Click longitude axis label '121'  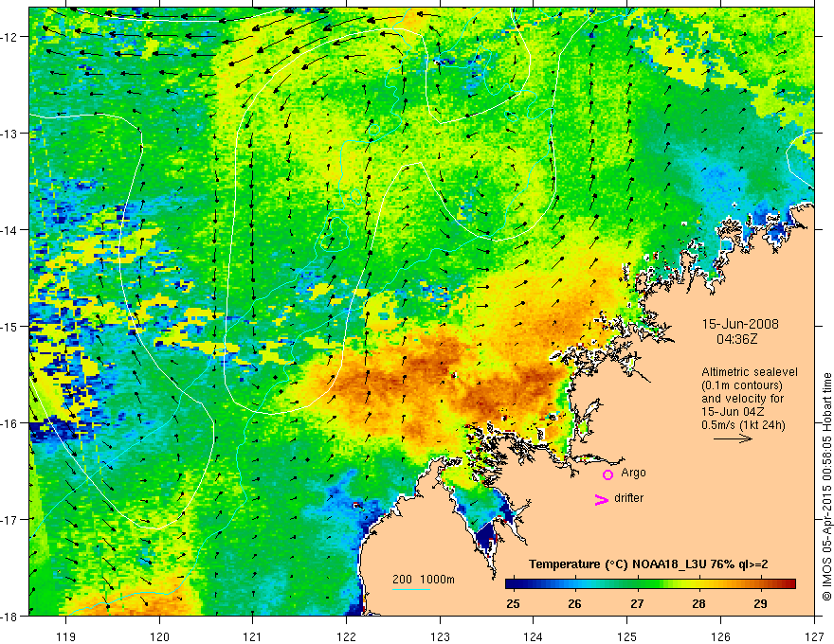253,636
